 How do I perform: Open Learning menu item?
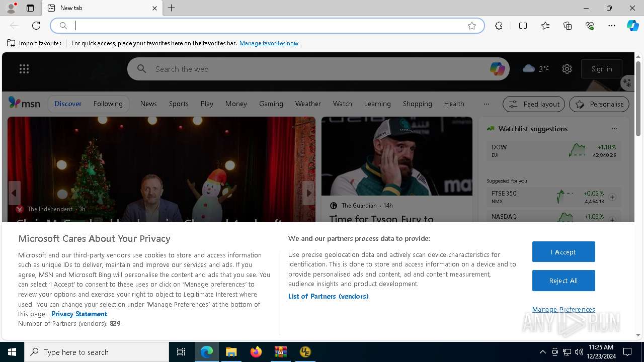click(377, 104)
